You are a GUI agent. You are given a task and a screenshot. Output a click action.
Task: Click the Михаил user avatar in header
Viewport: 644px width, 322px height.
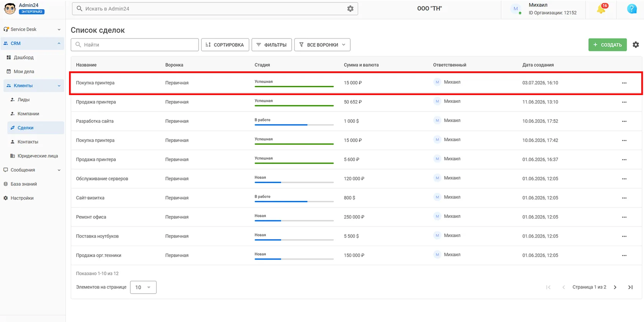point(516,9)
